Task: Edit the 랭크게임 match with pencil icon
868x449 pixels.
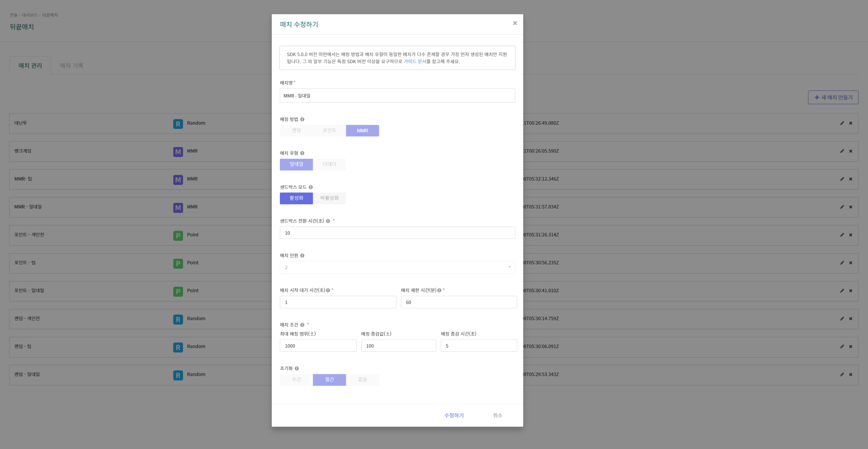Action: [x=842, y=151]
